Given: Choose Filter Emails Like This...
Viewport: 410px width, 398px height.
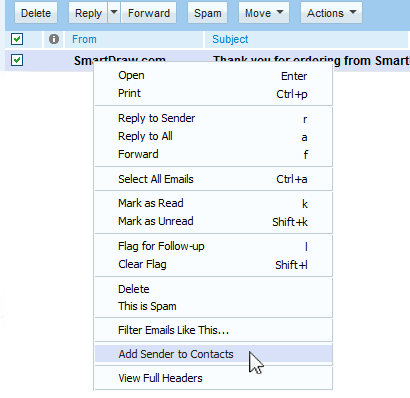Looking at the screenshot, I should pos(213,330).
